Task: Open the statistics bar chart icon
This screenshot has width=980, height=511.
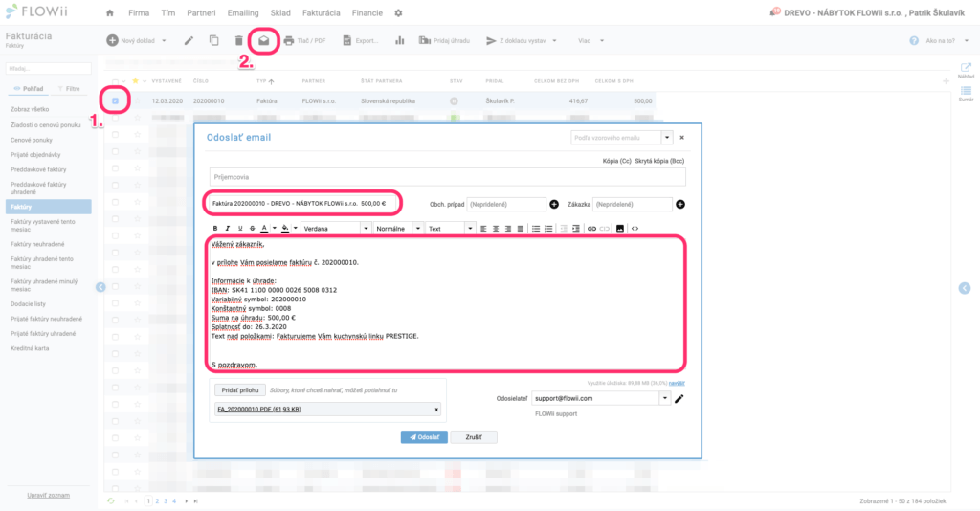Action: click(x=399, y=40)
